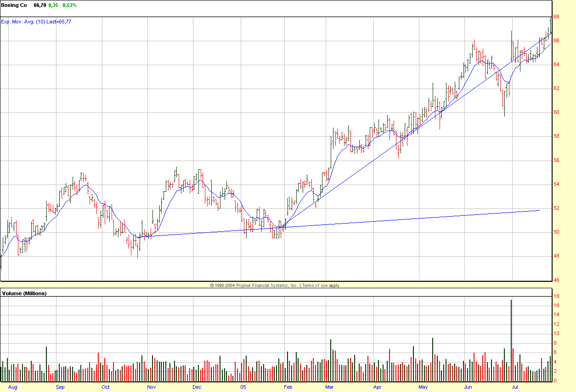Click the "05" year marker on time axis

[243, 387]
